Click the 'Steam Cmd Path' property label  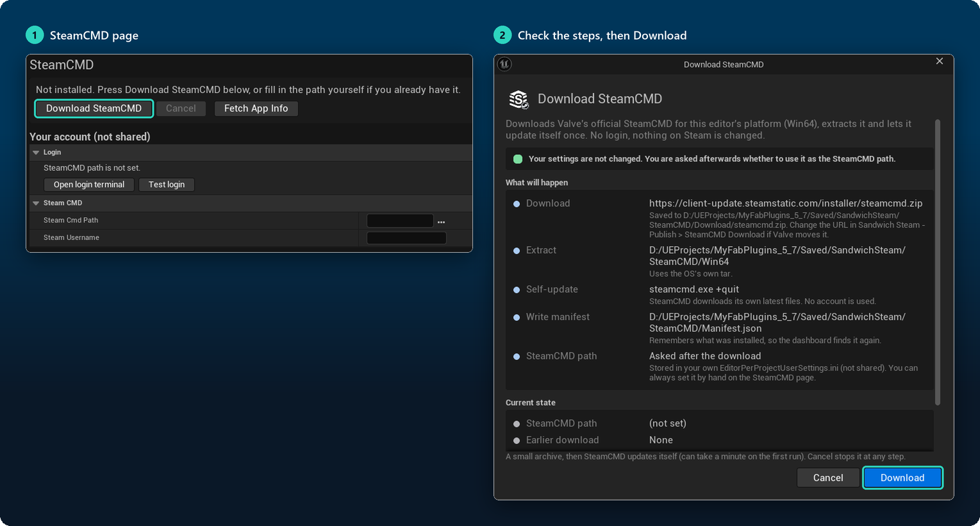pos(71,221)
